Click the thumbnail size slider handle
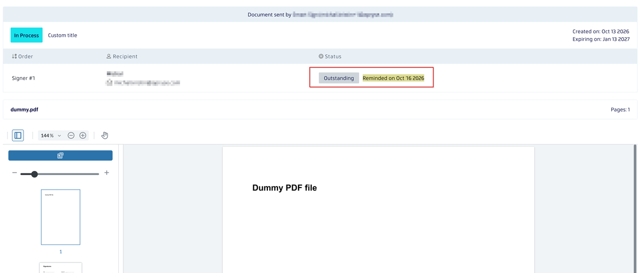 (34, 174)
